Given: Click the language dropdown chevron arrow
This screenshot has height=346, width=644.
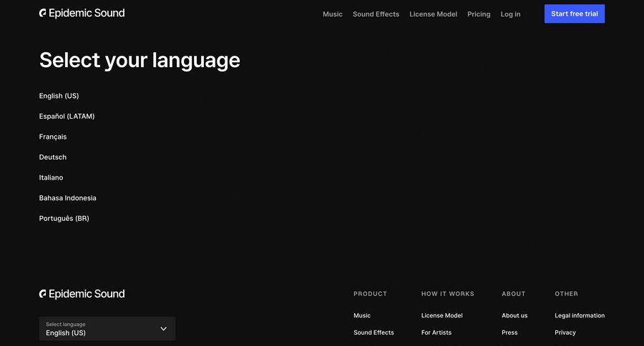Looking at the screenshot, I should point(163,329).
